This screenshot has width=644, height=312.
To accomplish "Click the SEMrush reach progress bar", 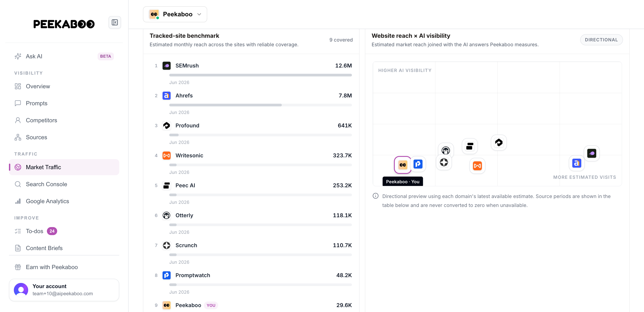I will pyautogui.click(x=261, y=75).
